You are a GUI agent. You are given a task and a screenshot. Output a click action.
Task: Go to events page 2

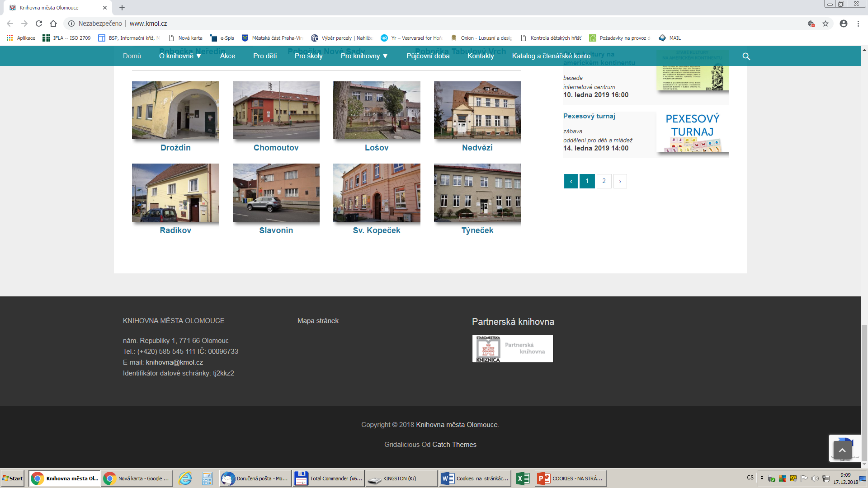604,181
